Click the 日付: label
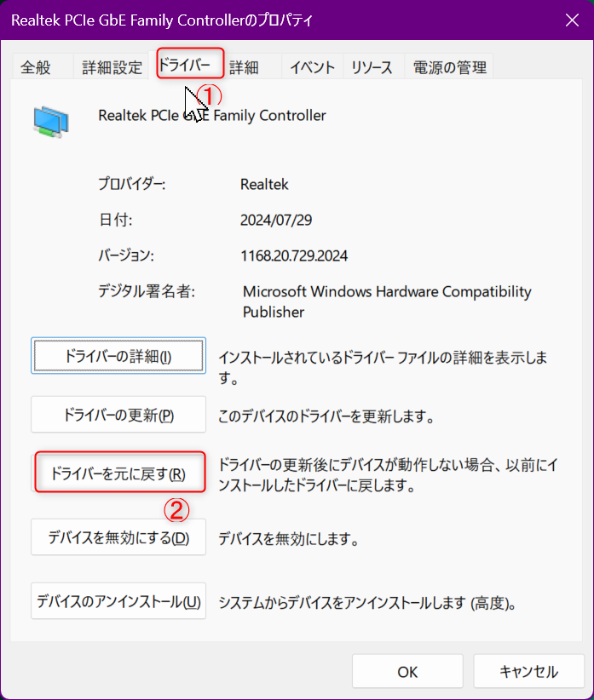594x700 pixels. tap(115, 220)
